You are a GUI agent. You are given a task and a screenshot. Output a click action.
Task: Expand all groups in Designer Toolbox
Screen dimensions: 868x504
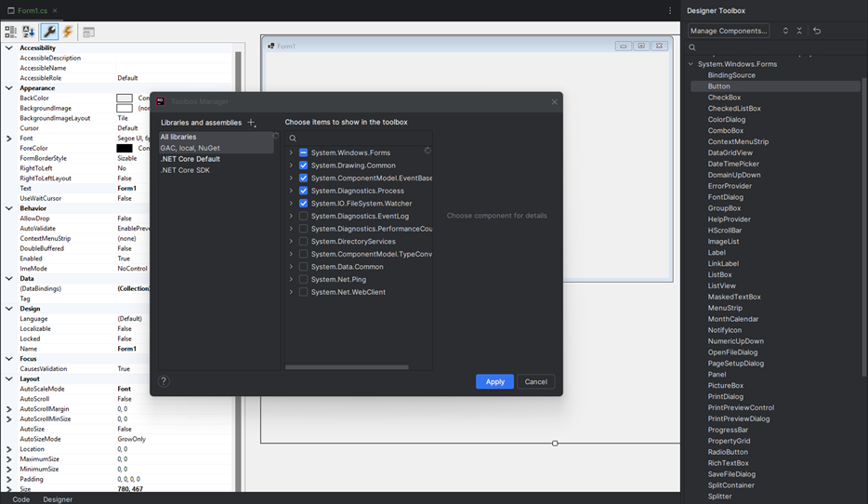coord(785,31)
